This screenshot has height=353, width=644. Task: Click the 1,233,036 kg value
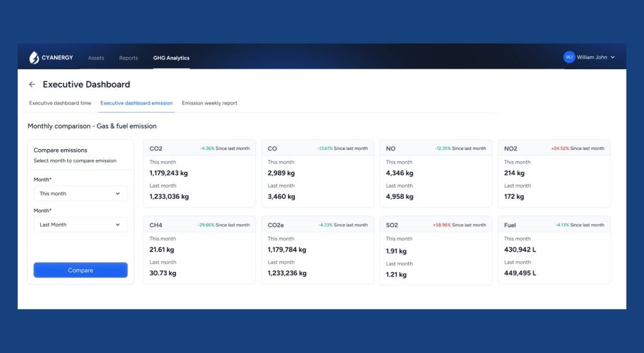[x=169, y=196]
